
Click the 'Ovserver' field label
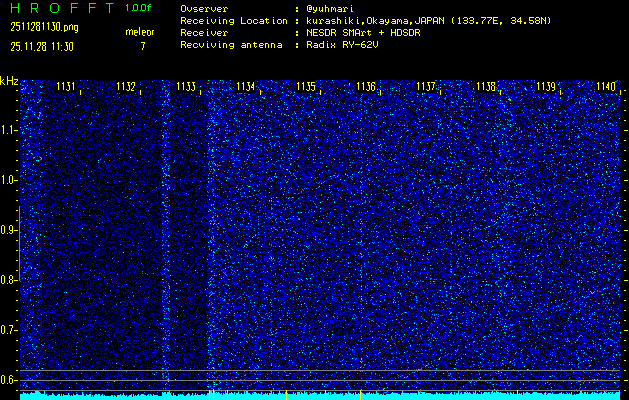coord(204,9)
